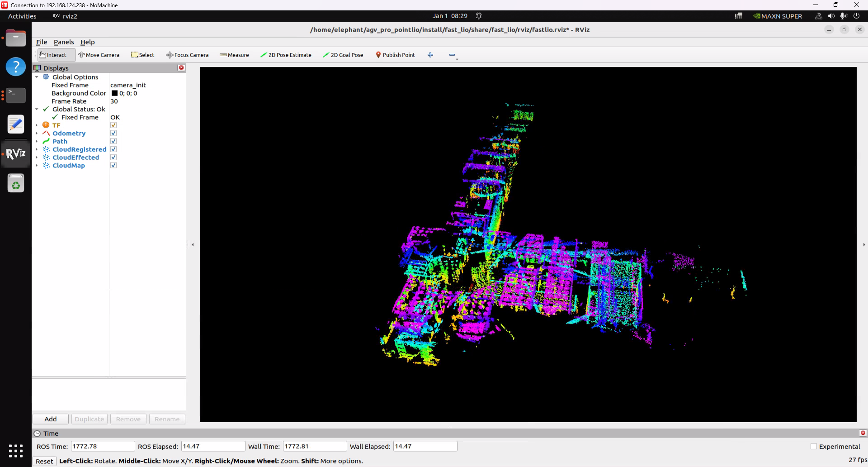Toggle the Path display checkbox
Image resolution: width=868 pixels, height=467 pixels.
pyautogui.click(x=113, y=141)
